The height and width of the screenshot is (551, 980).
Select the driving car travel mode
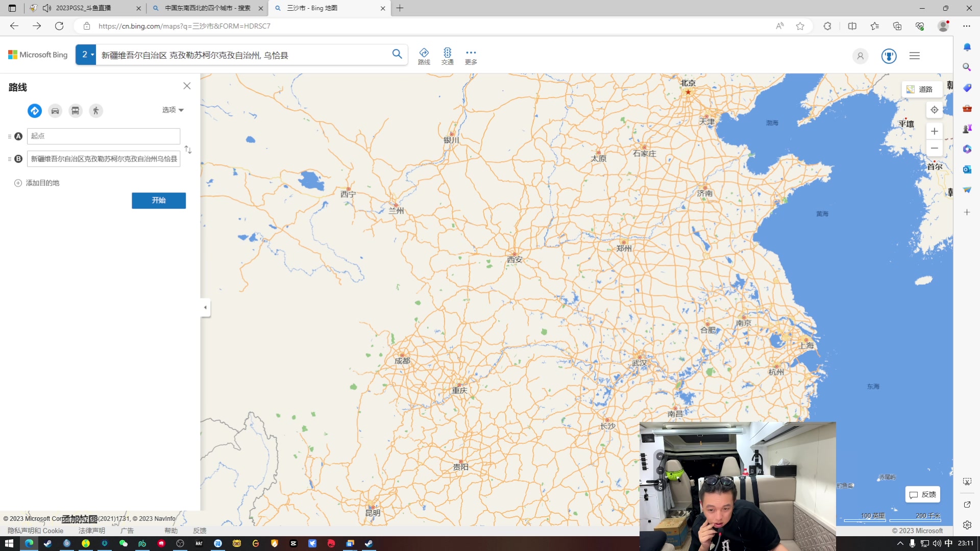[55, 111]
